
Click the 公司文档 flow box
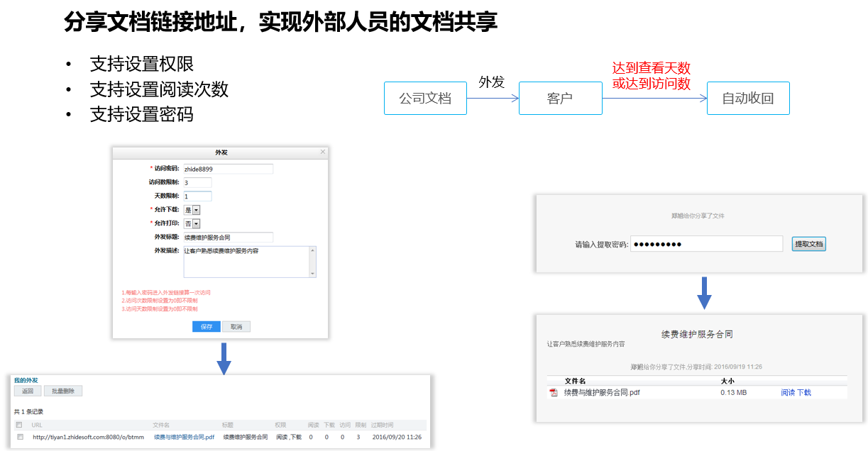[425, 99]
